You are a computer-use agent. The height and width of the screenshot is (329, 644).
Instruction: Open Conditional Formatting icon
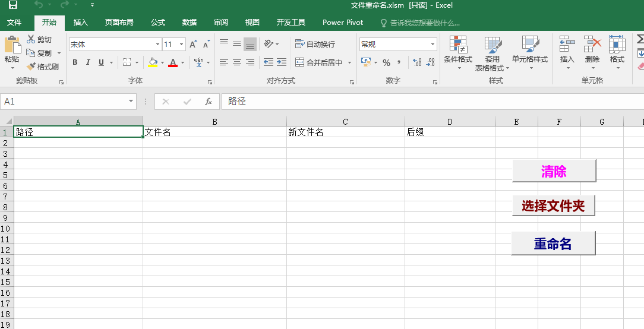click(457, 45)
